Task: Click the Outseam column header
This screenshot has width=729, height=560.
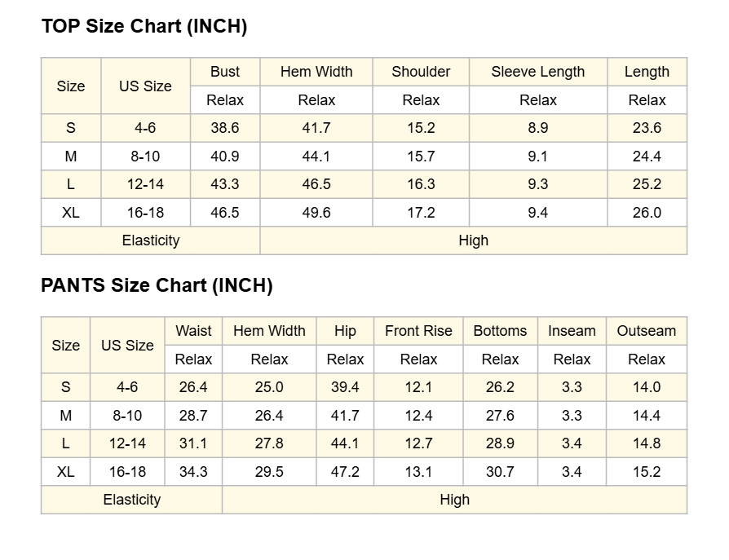Action: coord(647,331)
